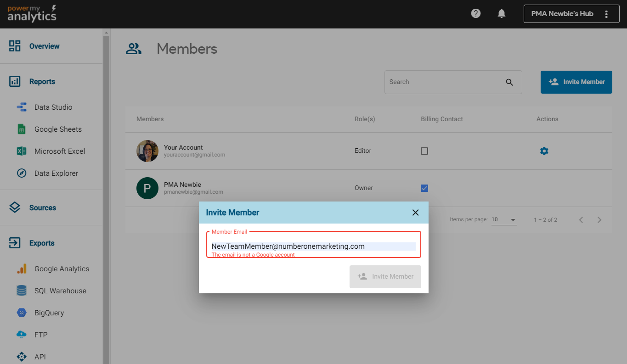Click the blue Invite Member button
Screen dimensions: 627x364
click(x=576, y=82)
